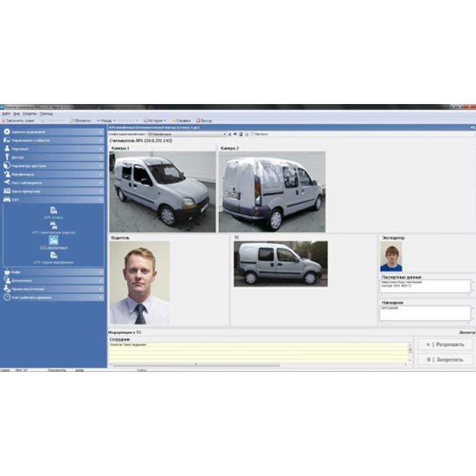476x476 pixels.
Task: Click the Справка help toolbar icon
Action: 181,120
